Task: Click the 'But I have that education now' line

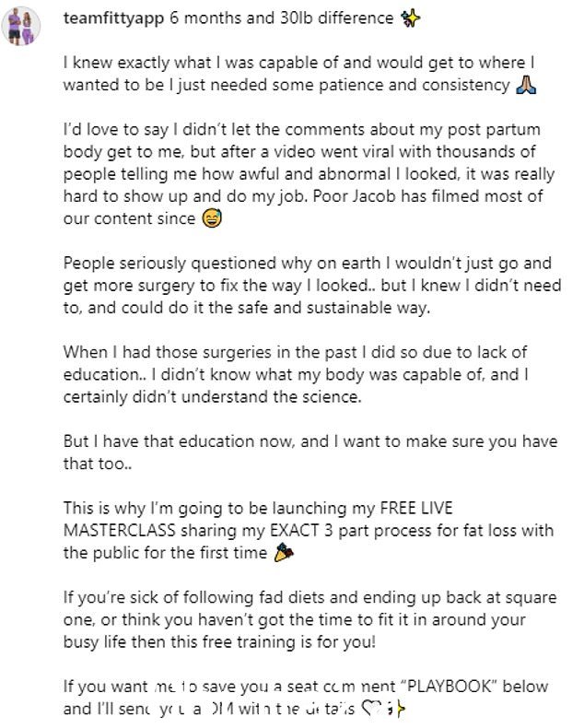Action: (x=310, y=441)
